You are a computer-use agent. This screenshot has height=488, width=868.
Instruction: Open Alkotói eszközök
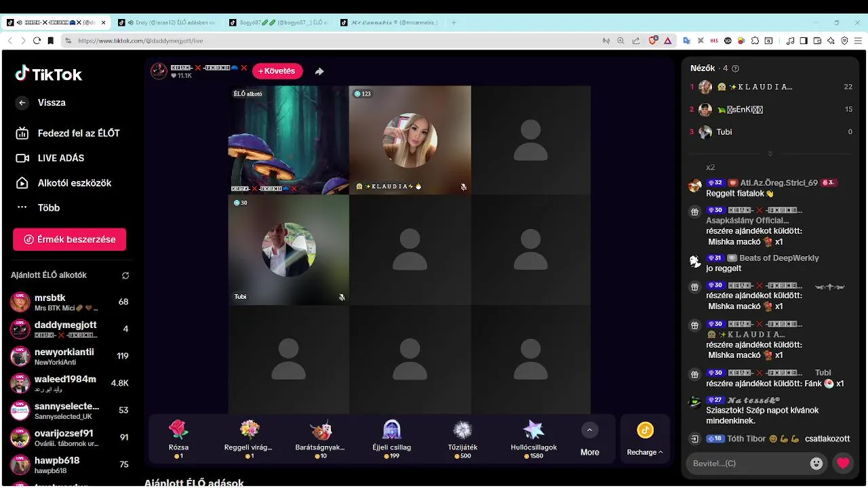[64, 183]
